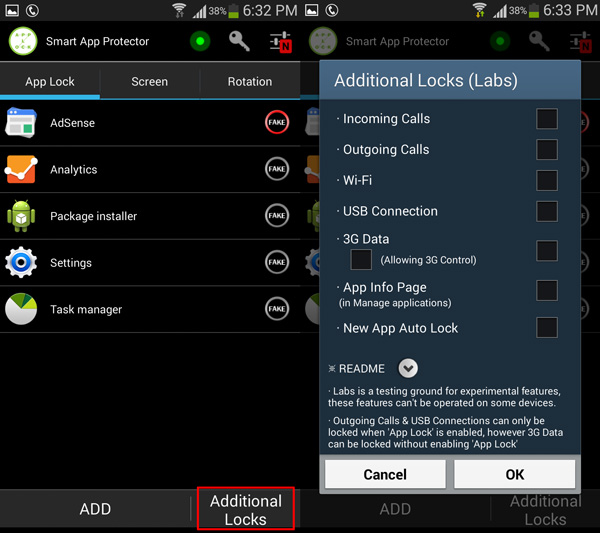
Task: Tap the Settings gear app icon
Action: 21,262
